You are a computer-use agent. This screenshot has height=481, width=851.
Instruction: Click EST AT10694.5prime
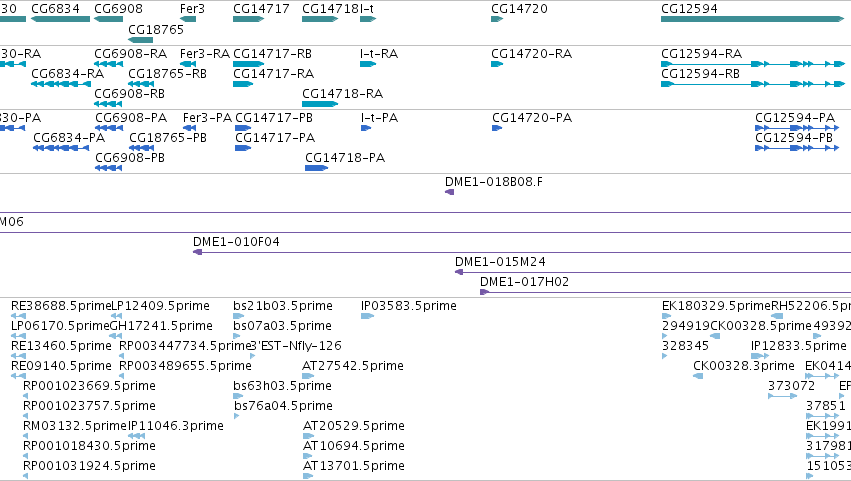(354, 447)
